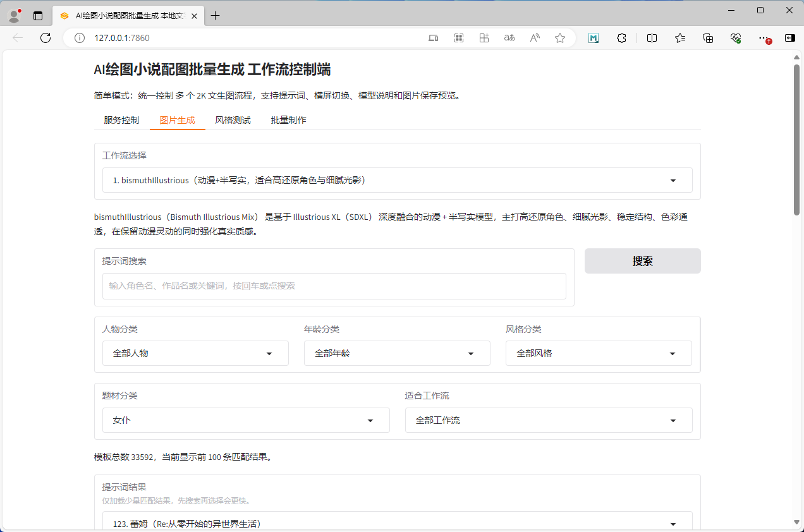This screenshot has height=532, width=804.
Task: Open a new browser tab
Action: (x=216, y=16)
